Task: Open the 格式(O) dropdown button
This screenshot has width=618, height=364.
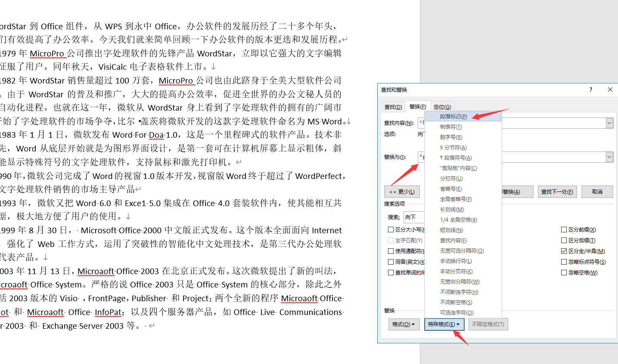Action: click(x=404, y=324)
